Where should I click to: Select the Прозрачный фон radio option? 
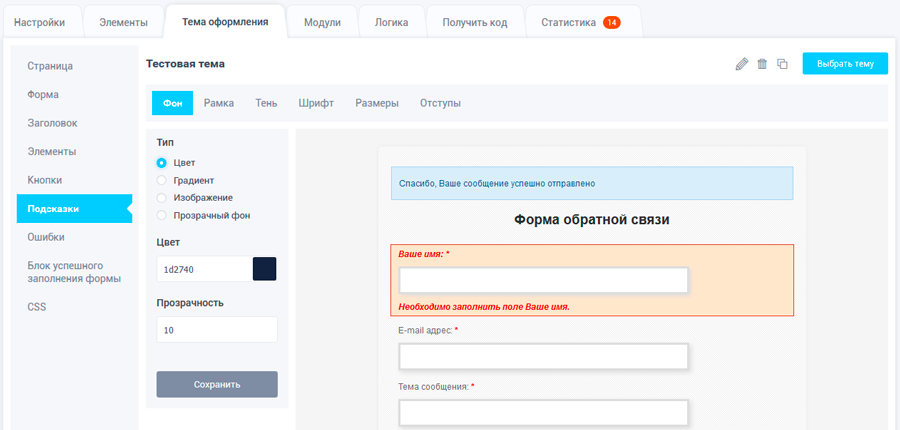(x=162, y=215)
